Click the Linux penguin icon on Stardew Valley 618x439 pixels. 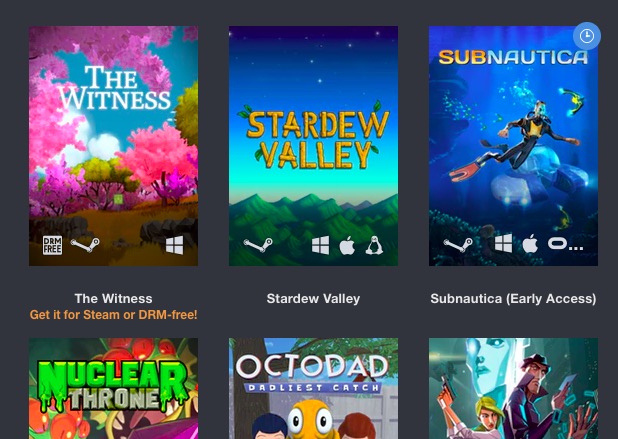click(x=374, y=246)
